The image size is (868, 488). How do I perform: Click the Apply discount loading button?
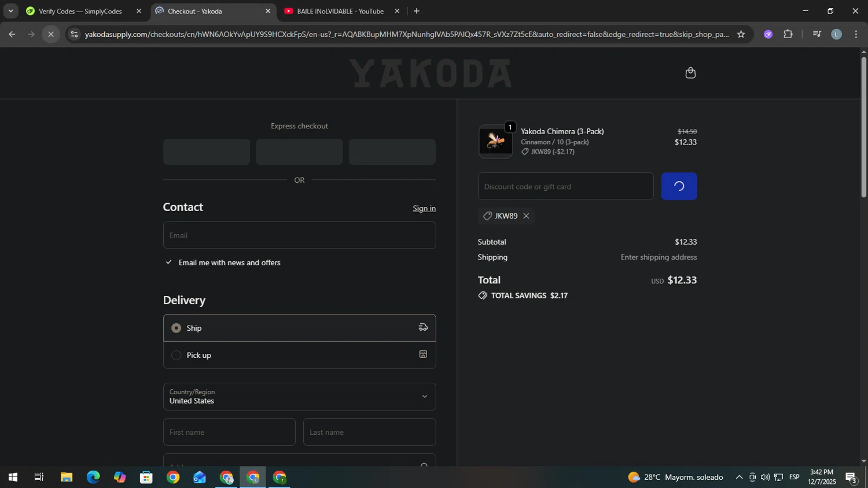tap(679, 186)
